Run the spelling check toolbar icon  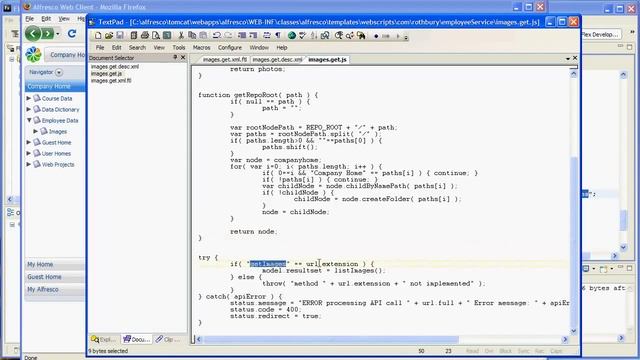pos(302,36)
